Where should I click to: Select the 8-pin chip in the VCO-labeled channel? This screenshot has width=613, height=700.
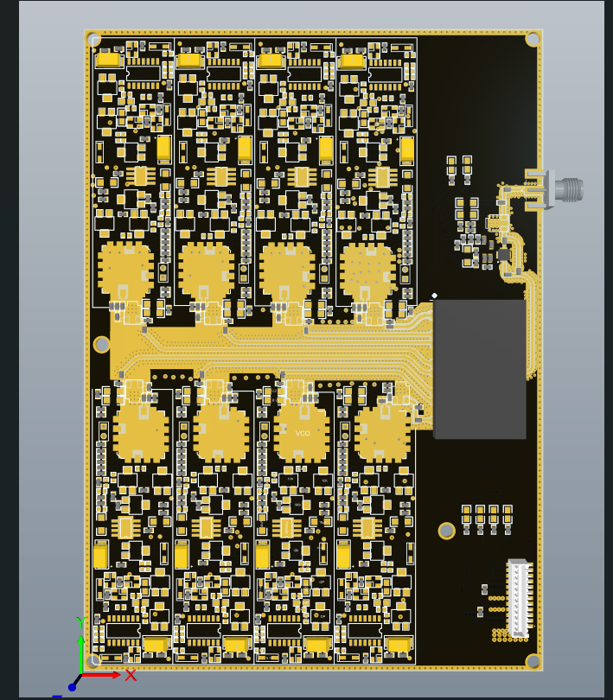tap(286, 527)
